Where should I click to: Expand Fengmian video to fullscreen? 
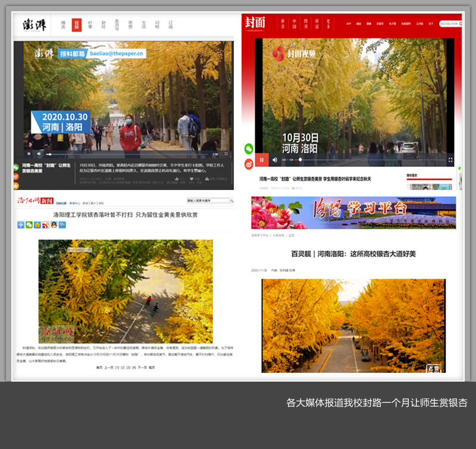point(450,160)
